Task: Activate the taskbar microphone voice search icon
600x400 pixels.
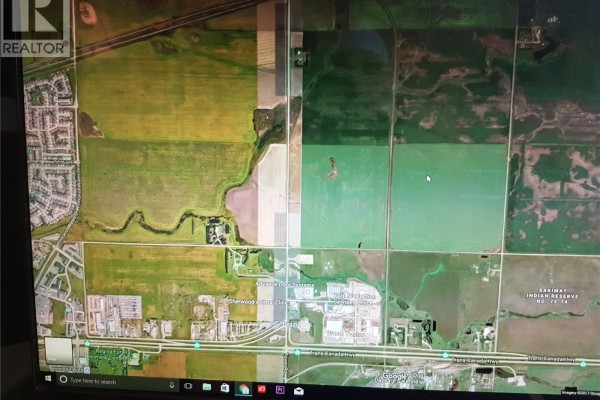Action: click(172, 384)
